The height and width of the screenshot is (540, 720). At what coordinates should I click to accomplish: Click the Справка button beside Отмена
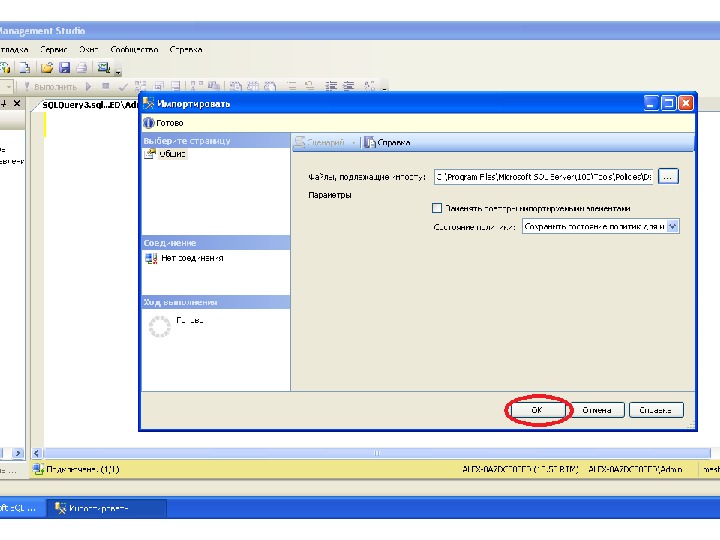point(656,410)
